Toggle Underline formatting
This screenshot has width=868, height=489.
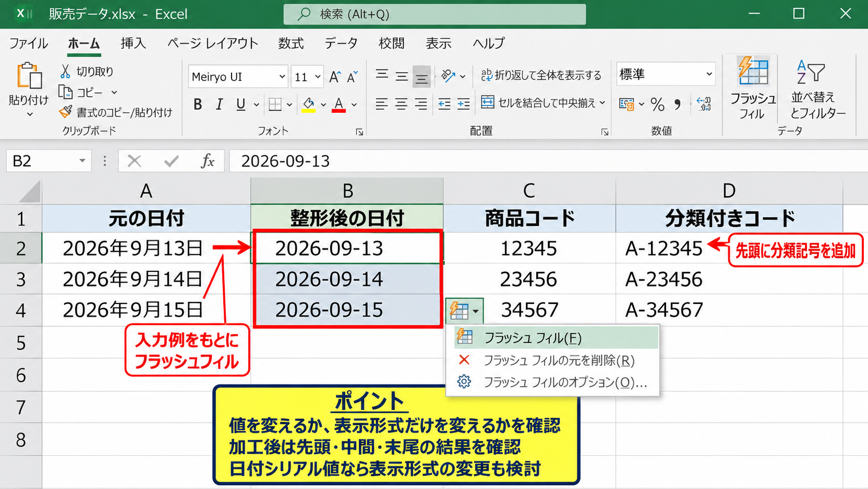point(240,104)
